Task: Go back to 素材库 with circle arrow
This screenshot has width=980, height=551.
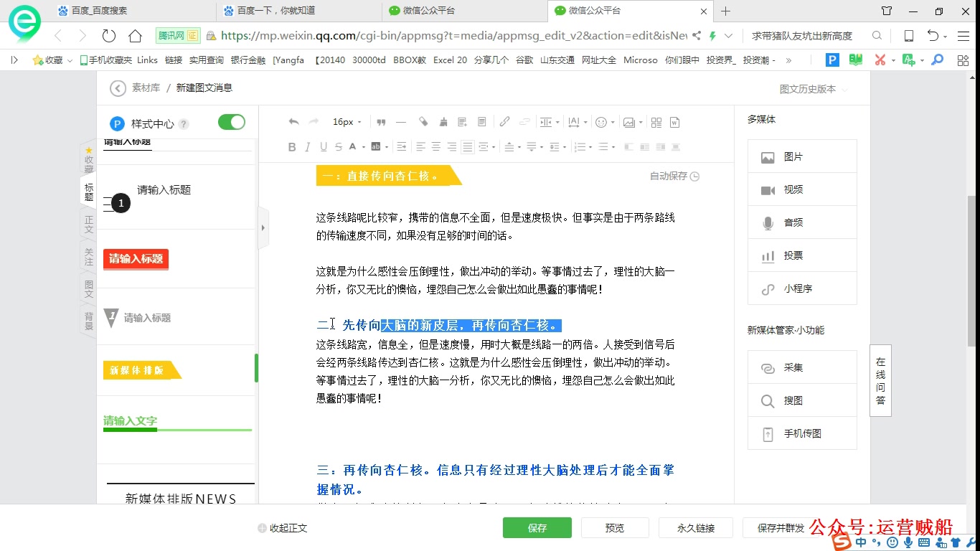Action: click(118, 88)
